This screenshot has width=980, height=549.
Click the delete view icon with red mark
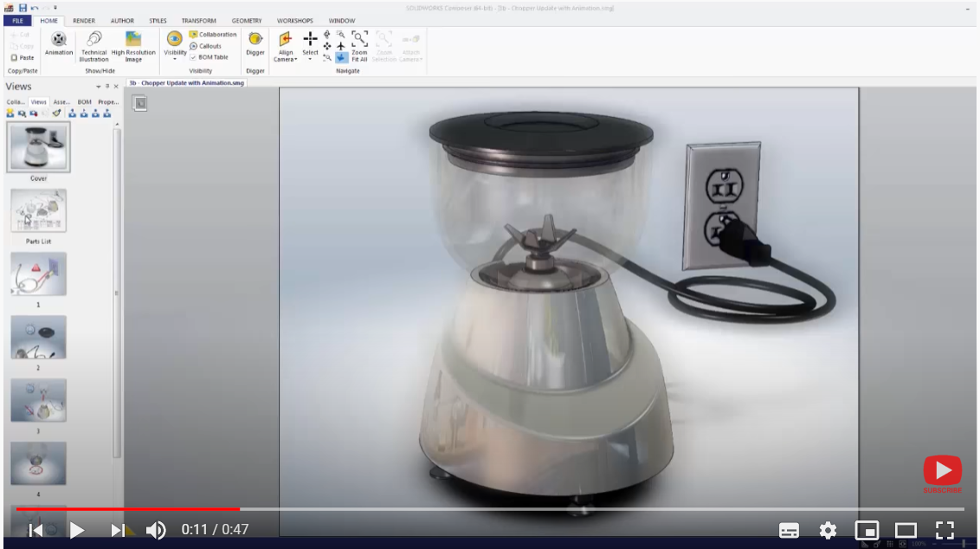(34, 113)
